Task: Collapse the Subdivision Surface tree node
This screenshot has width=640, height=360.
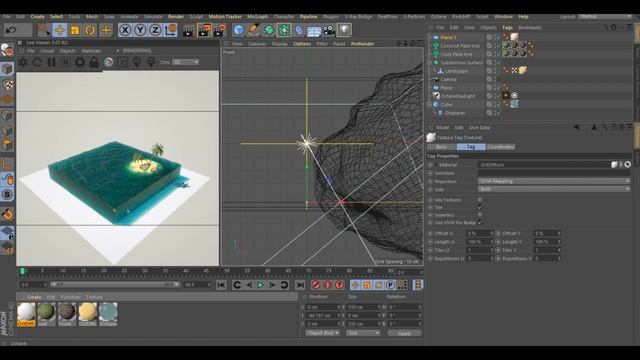Action: (x=429, y=63)
